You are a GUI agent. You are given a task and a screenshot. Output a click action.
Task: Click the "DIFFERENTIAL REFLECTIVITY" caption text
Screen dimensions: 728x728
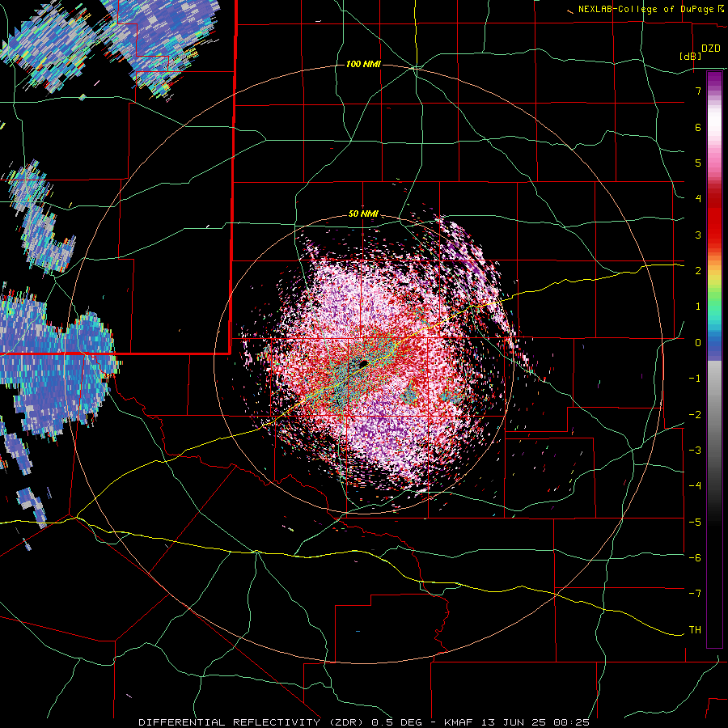click(x=230, y=722)
